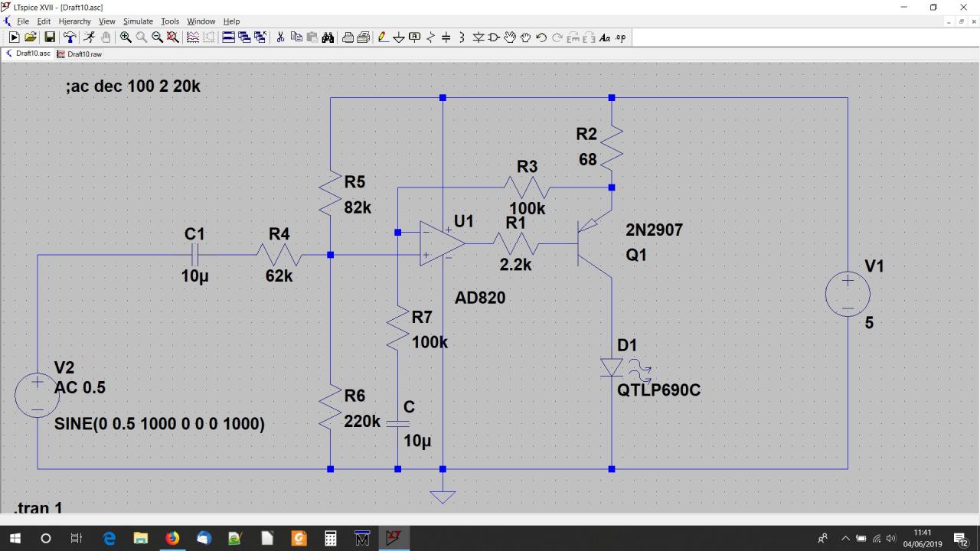Select the Cut scissors tool
980x551 pixels.
click(280, 37)
